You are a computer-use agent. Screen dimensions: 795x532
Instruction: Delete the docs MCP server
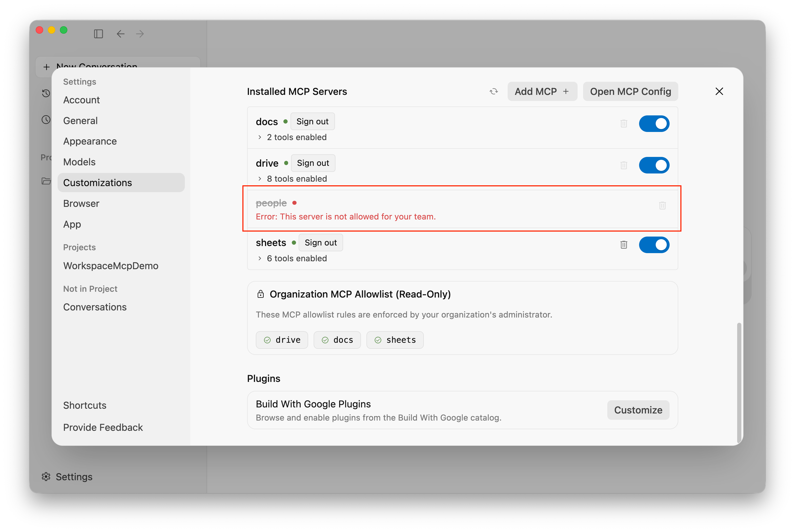[x=623, y=124]
